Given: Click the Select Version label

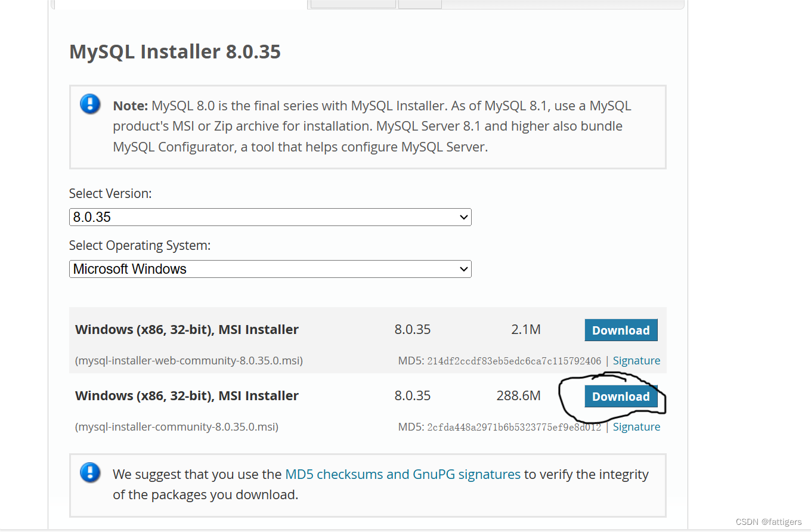Looking at the screenshot, I should 110,194.
